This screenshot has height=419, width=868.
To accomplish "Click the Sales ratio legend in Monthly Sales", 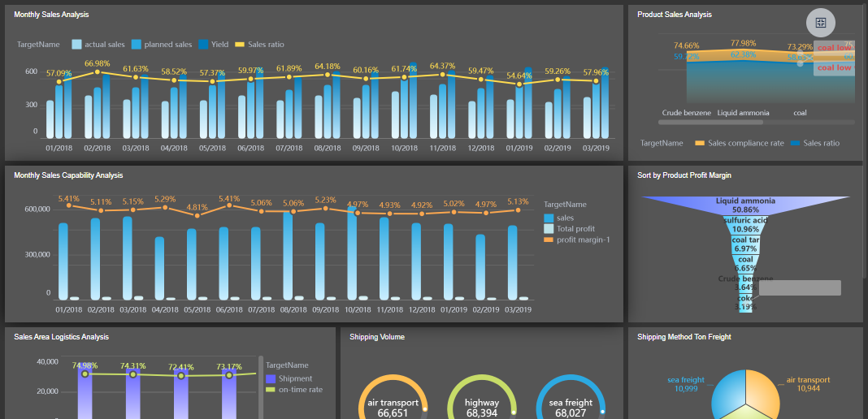I will [x=240, y=45].
